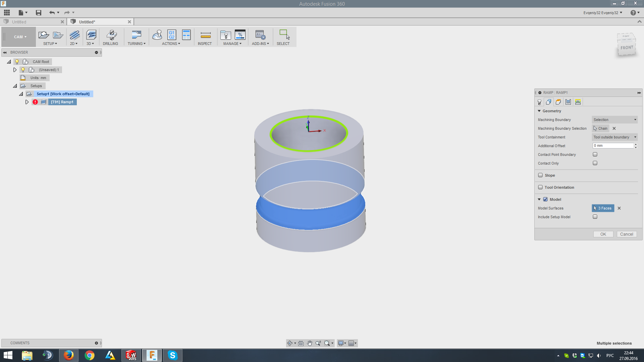Click the Drilling toolbar icon
Image resolution: width=644 pixels, height=362 pixels.
pos(111,35)
